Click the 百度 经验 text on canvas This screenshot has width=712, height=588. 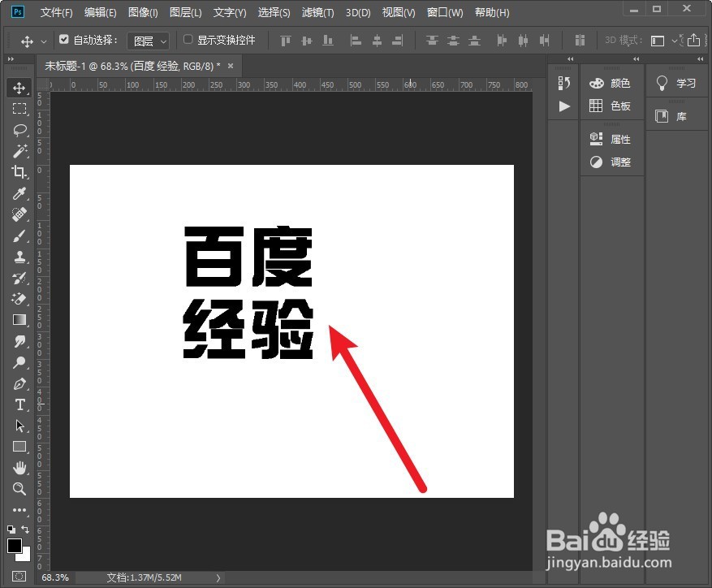248,292
